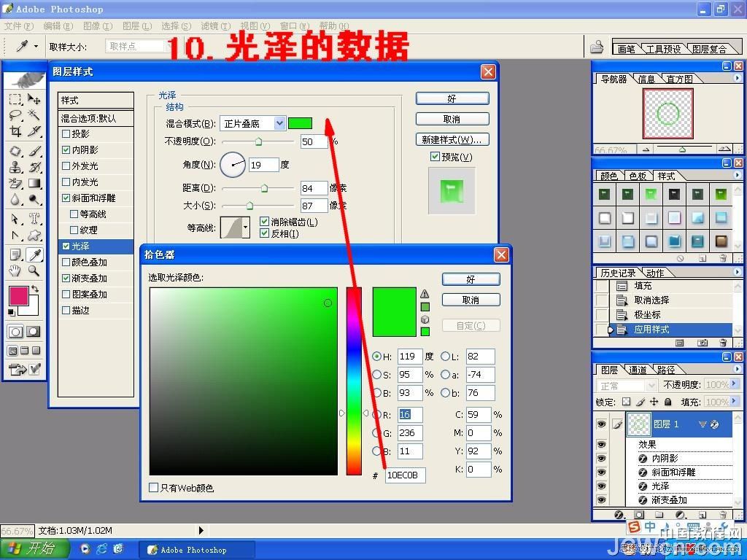
Task: Select the Crop tool
Action: (15, 131)
